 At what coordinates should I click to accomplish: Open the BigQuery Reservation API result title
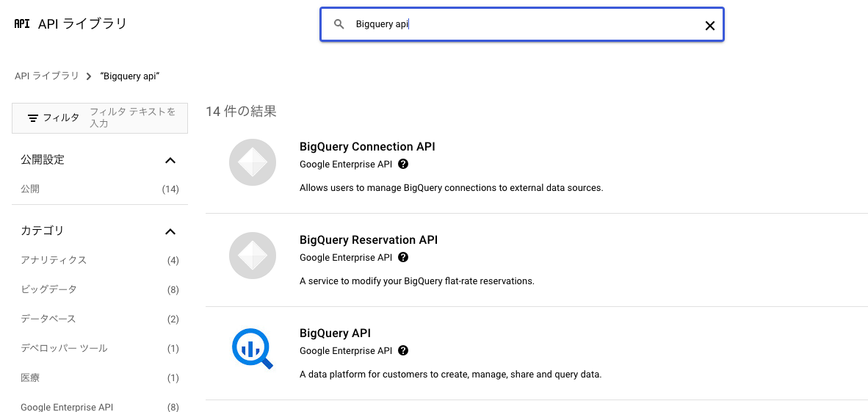click(368, 239)
